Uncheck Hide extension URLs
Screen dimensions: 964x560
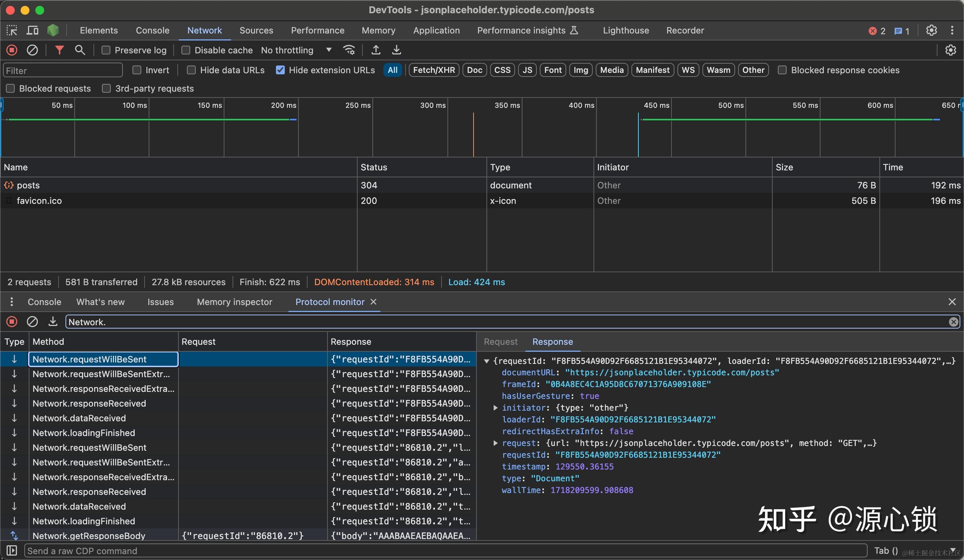pos(280,70)
